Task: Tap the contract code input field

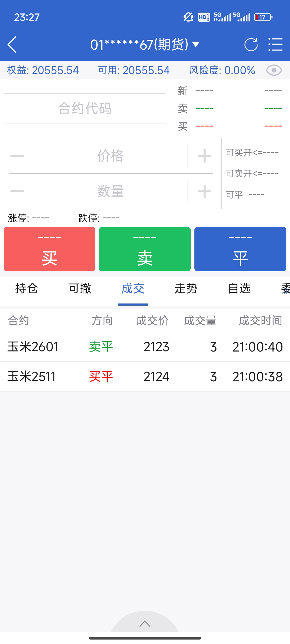Action: [85, 108]
